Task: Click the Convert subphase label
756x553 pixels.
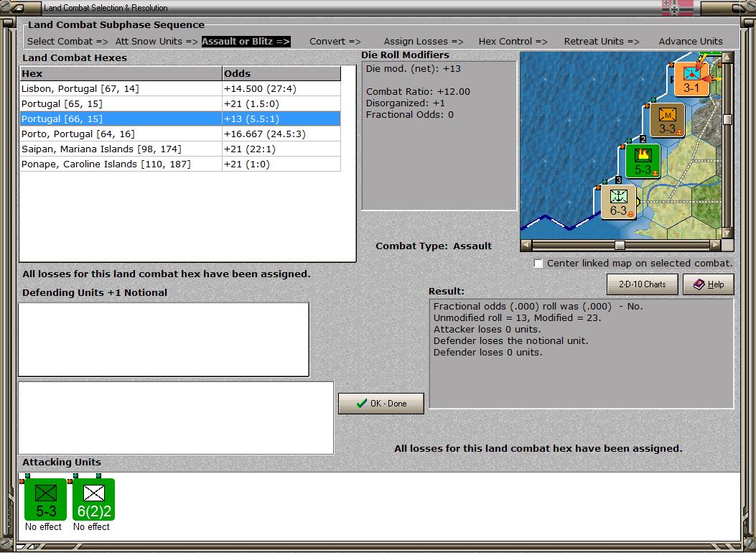Action: (335, 42)
